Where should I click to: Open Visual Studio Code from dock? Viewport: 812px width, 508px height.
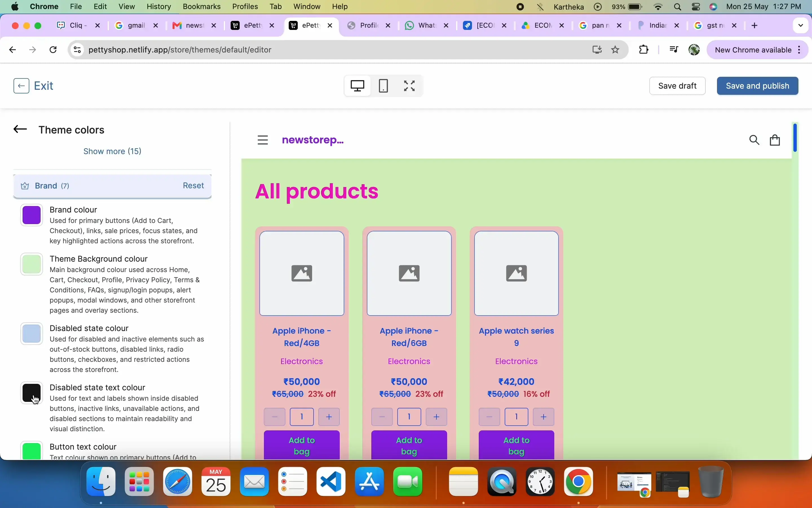(x=331, y=481)
